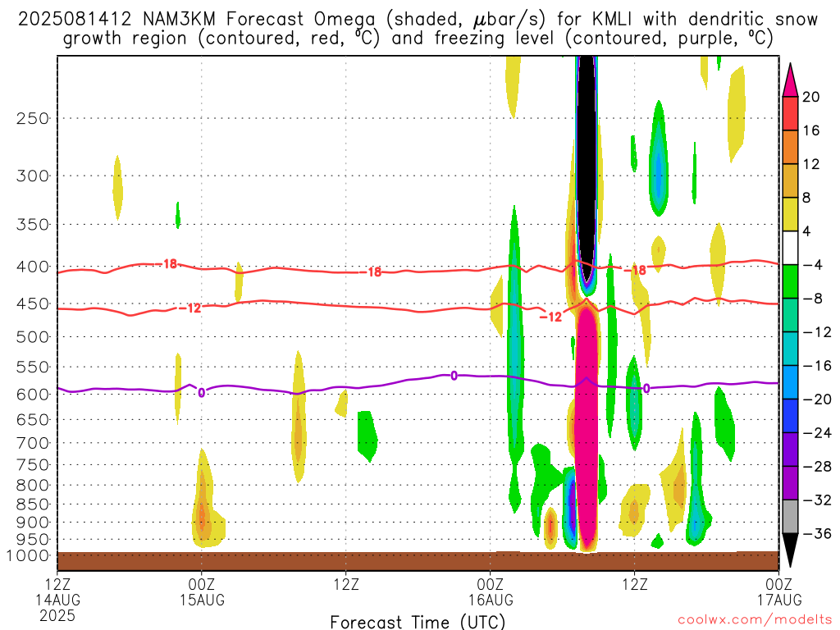The image size is (840, 630).
Task: Click the gray colorbar swatch between -36 and -32
Action: pos(790,517)
